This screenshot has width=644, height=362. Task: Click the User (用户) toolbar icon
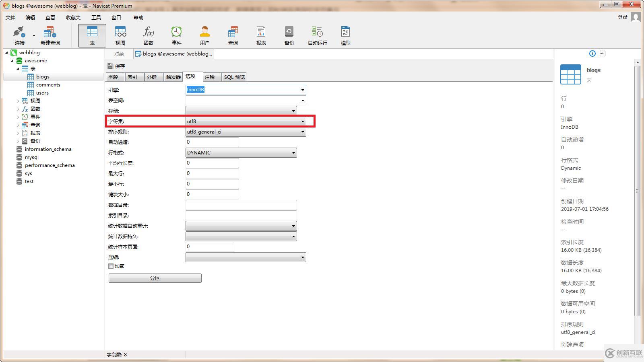[x=204, y=35]
